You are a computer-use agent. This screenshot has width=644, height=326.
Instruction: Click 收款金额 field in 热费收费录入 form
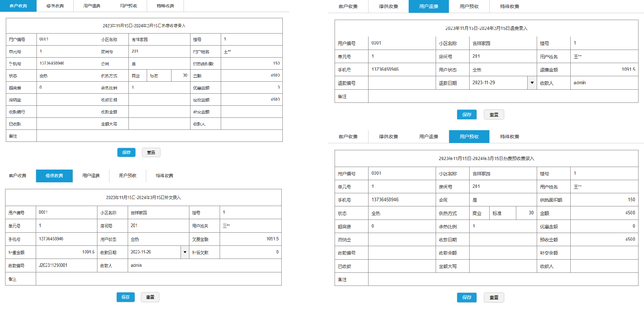click(x=159, y=112)
